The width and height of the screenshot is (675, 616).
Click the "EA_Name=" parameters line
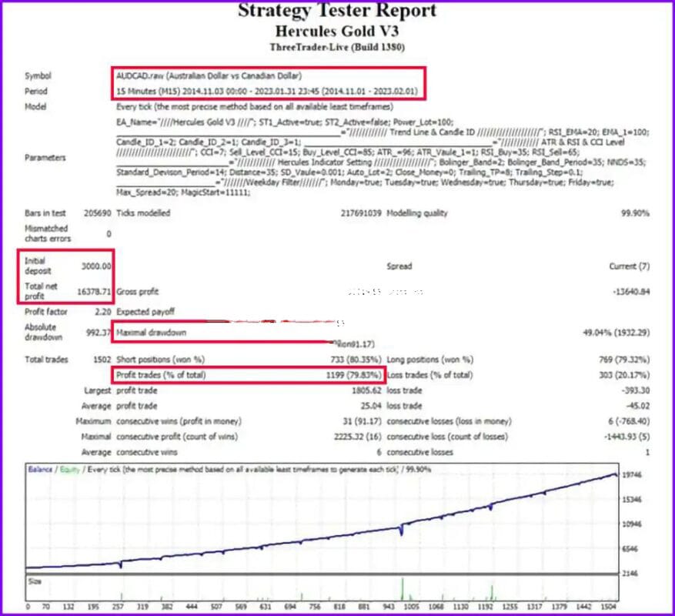tap(285, 122)
